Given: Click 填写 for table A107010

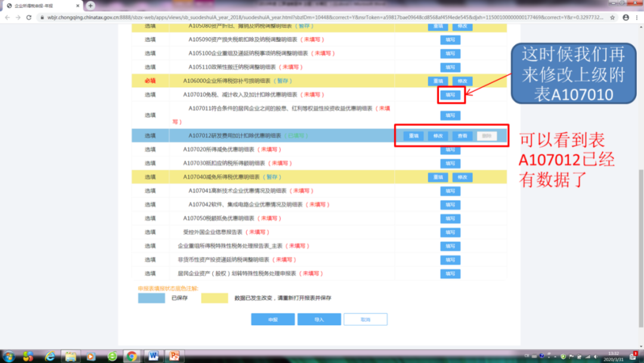Looking at the screenshot, I should (450, 95).
